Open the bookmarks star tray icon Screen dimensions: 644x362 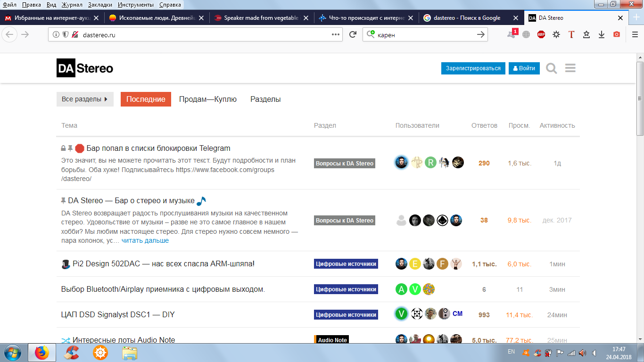coord(586,34)
